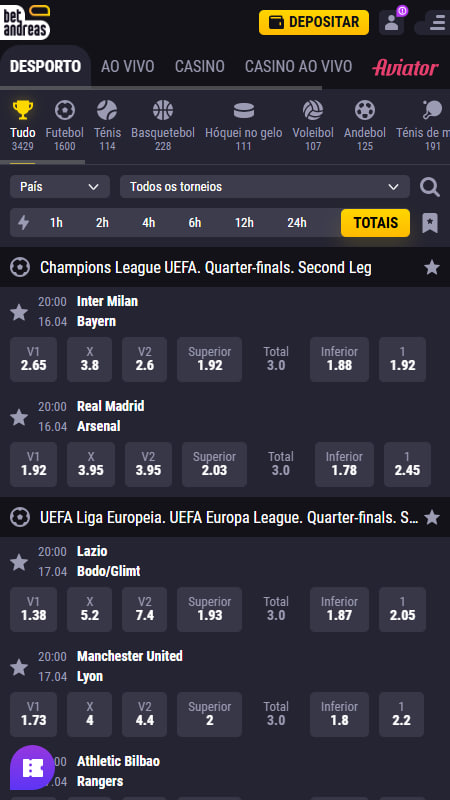The image size is (450, 800).
Task: Favorite the Inter Milan vs Bayern match
Action: (x=19, y=312)
